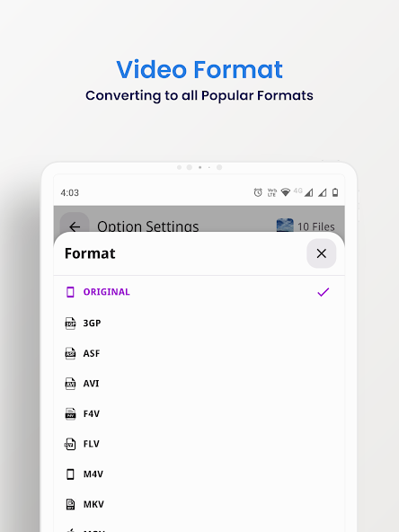This screenshot has height=532, width=399.
Task: Choose MKV from the list
Action: pos(93,504)
